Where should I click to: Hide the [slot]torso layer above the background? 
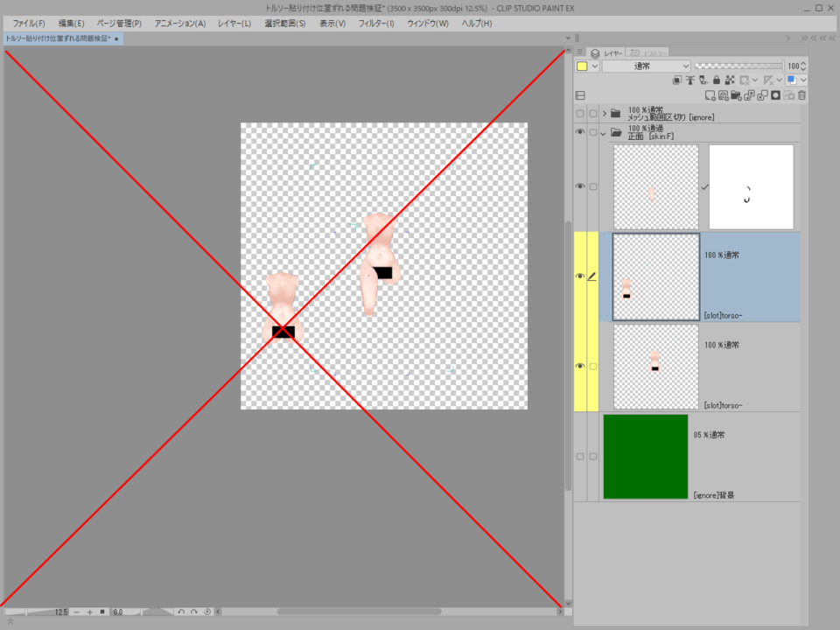580,367
